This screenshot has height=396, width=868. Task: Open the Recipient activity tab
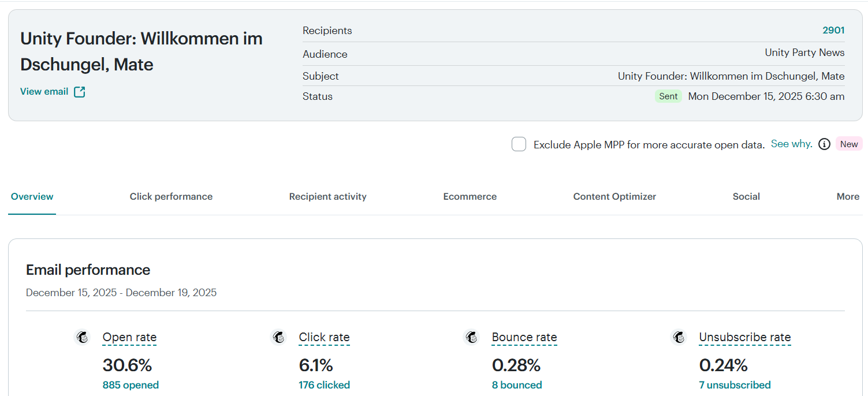[328, 197]
